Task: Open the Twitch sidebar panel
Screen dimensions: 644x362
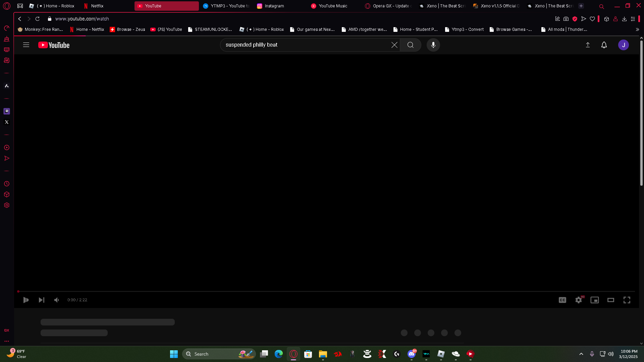Action: (x=7, y=111)
